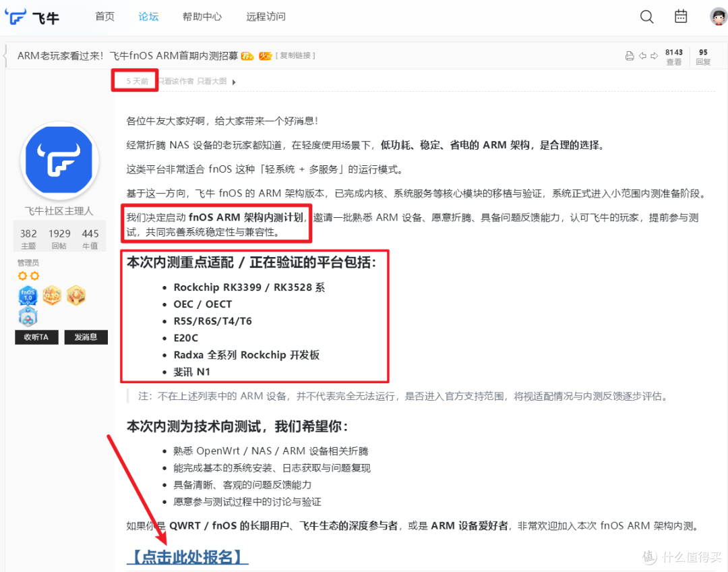Screen dimensions: 728x572
Task: Click list item OEC / OECT
Action: pos(202,304)
